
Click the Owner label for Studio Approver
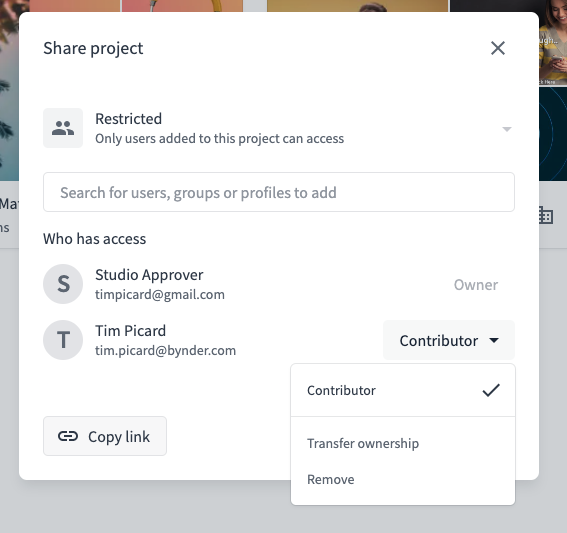click(476, 285)
